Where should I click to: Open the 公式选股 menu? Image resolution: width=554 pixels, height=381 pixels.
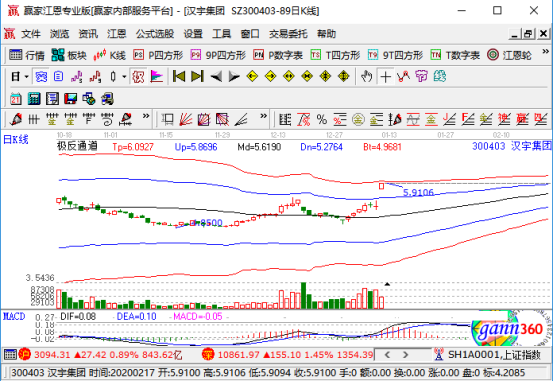(x=155, y=34)
